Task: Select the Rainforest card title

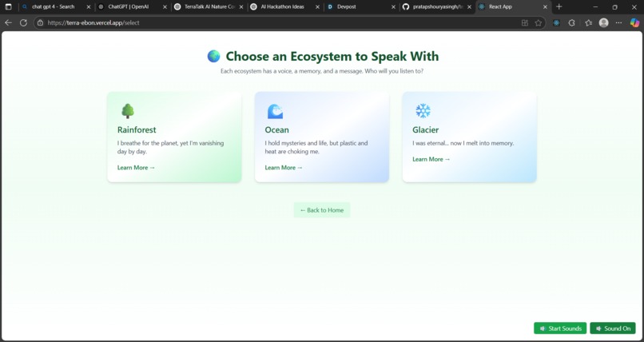Action: pos(137,129)
